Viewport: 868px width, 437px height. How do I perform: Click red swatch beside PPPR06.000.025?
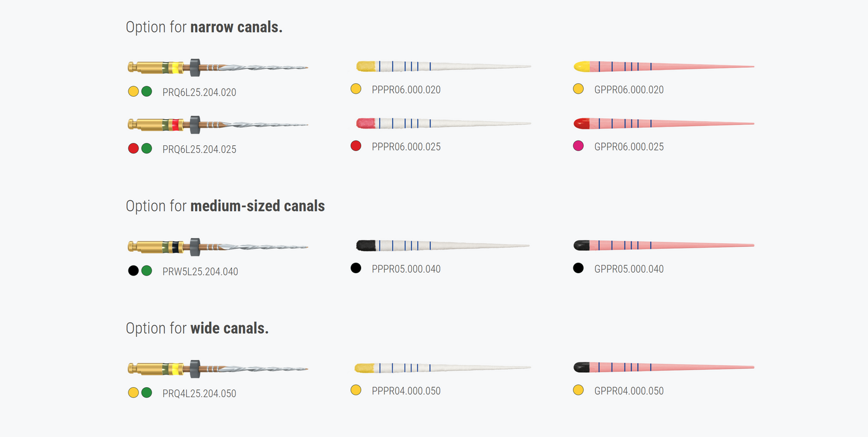pyautogui.click(x=356, y=146)
